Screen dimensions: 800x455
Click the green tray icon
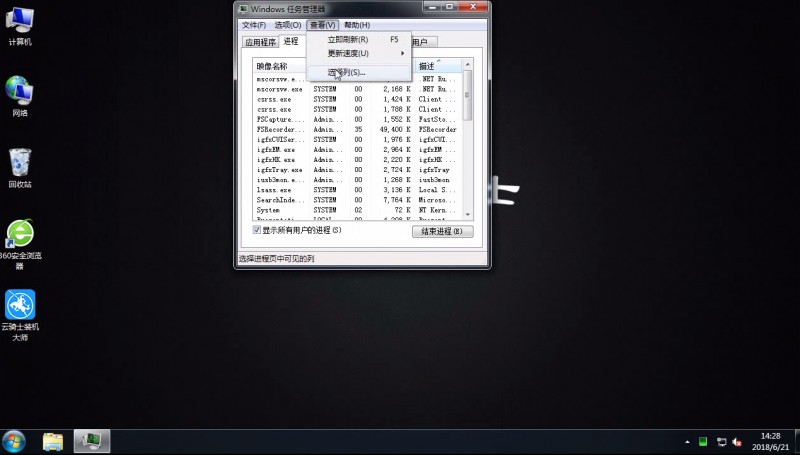pos(703,442)
